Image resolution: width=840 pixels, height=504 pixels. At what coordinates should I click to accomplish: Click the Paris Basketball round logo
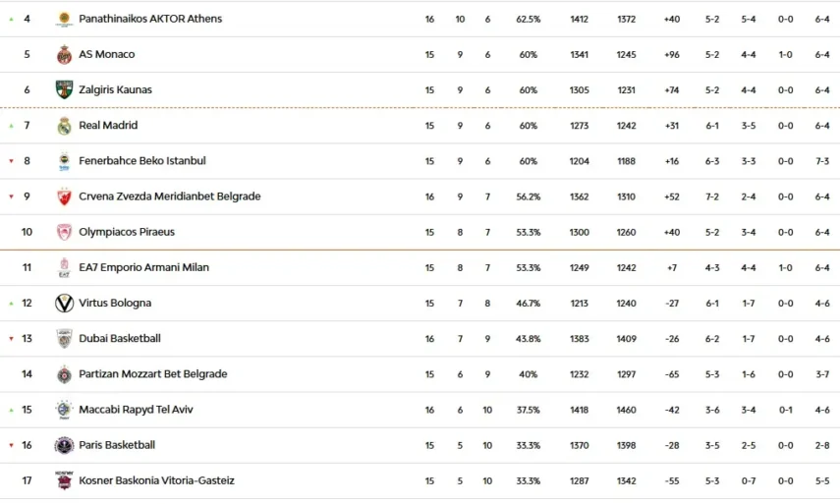click(64, 445)
